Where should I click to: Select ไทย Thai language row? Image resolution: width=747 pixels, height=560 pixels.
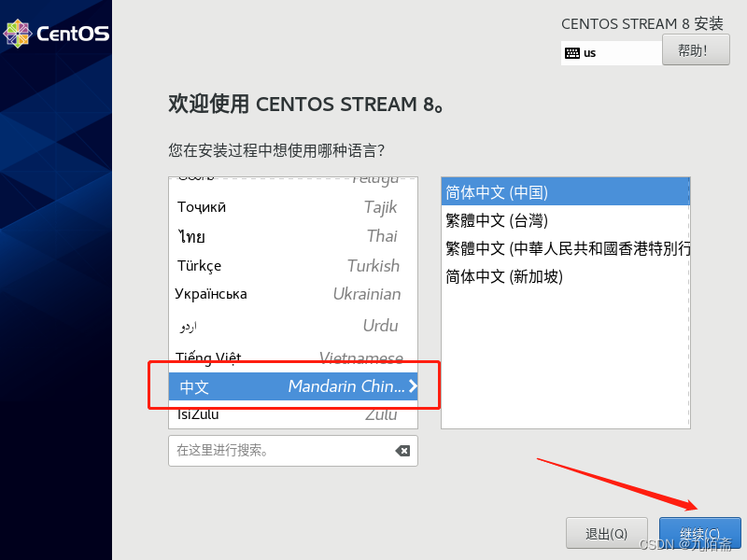(293, 236)
